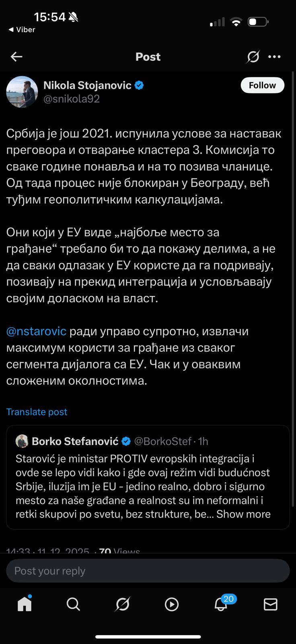Open the video play tab
296x644 pixels.
pyautogui.click(x=172, y=604)
